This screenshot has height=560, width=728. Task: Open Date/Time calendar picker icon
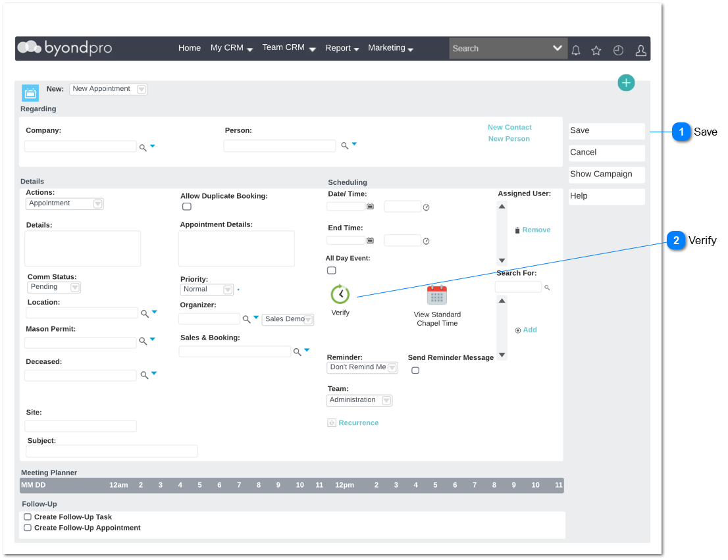370,206
